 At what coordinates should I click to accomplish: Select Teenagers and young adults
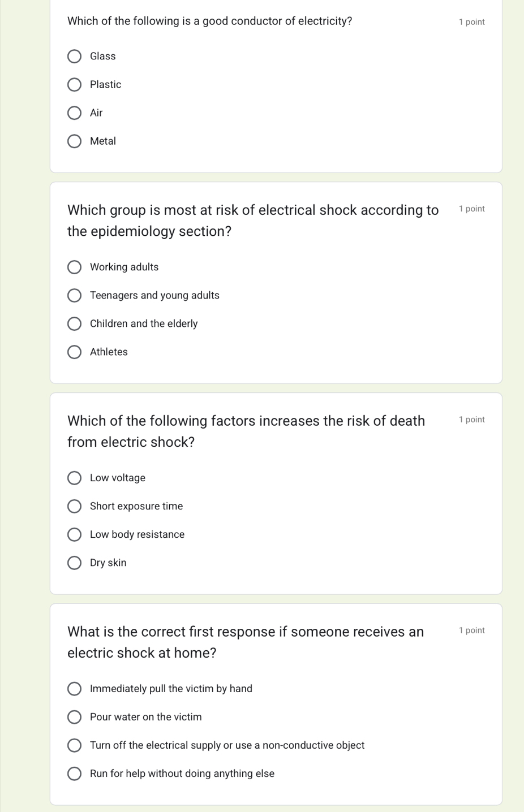click(75, 296)
